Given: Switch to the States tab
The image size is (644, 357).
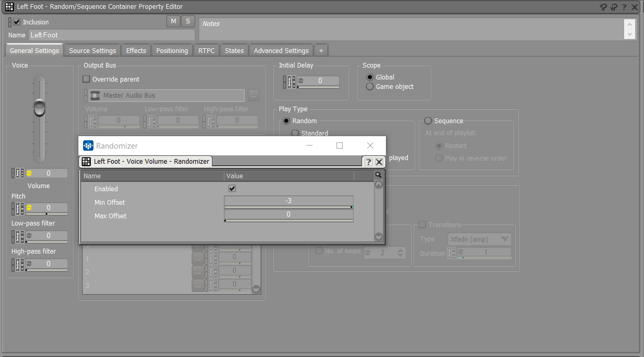Looking at the screenshot, I should (234, 50).
